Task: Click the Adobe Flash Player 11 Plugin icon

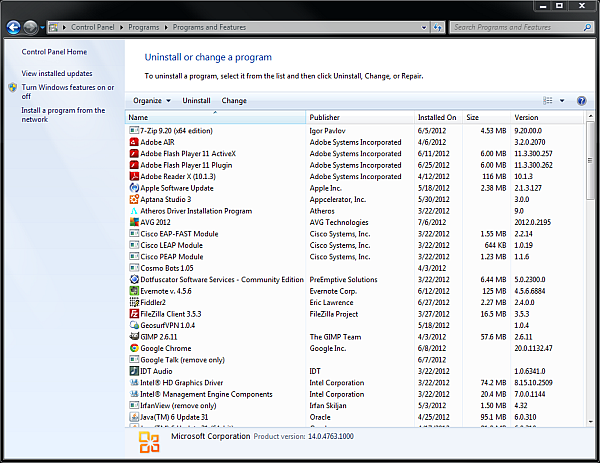Action: tap(134, 165)
